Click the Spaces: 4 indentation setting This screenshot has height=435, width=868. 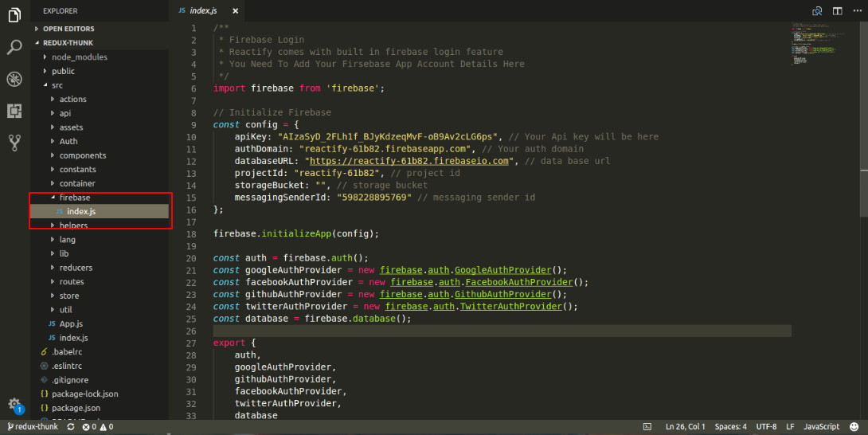730,427
